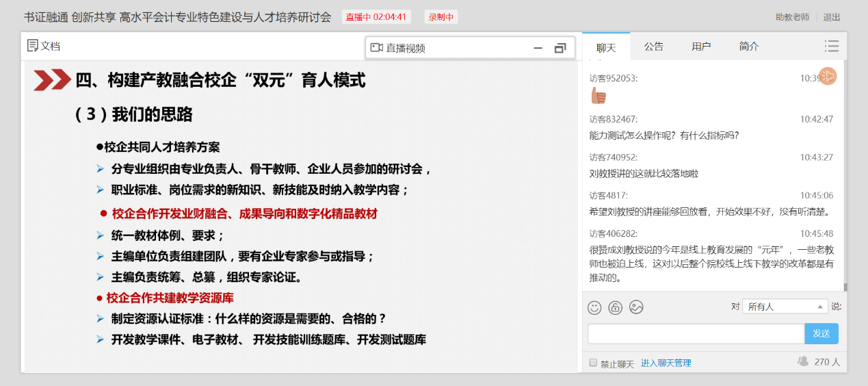Click the 270 人 viewer count

827,362
